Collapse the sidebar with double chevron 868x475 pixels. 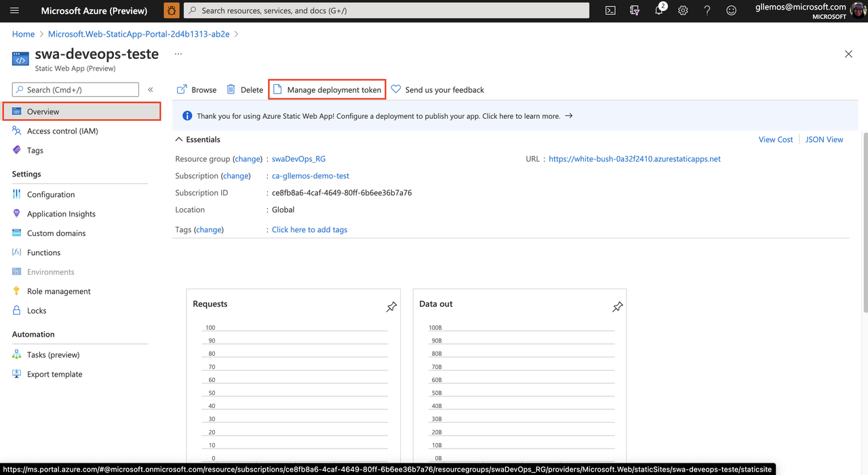click(x=151, y=90)
